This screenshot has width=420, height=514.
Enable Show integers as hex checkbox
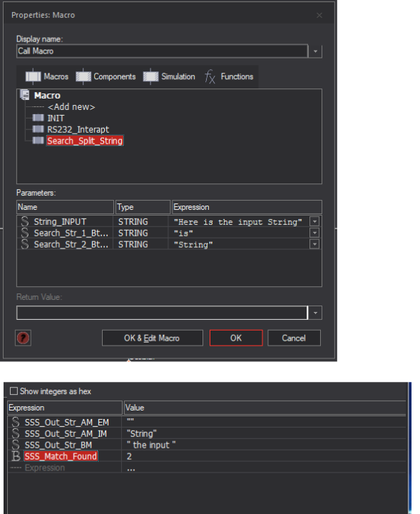tap(14, 390)
